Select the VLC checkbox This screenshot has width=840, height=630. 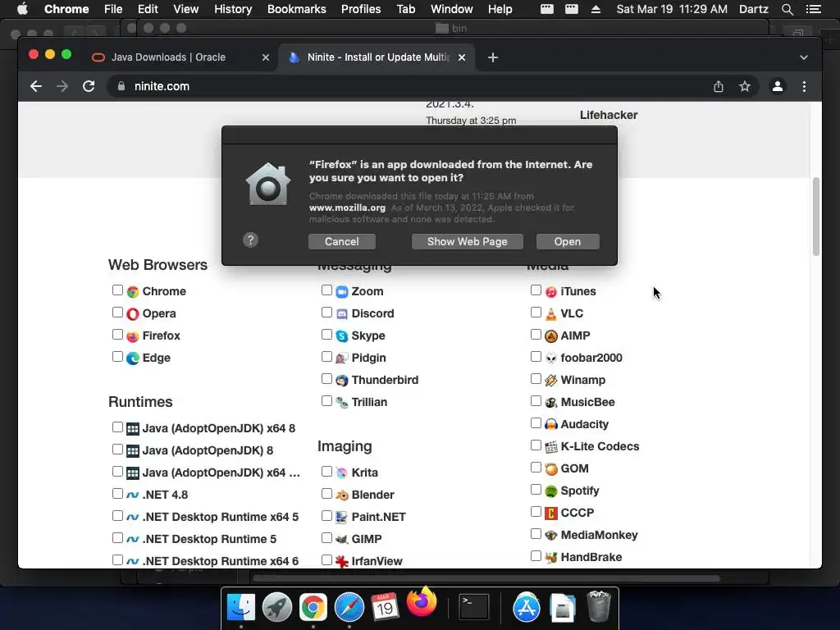pyautogui.click(x=536, y=313)
